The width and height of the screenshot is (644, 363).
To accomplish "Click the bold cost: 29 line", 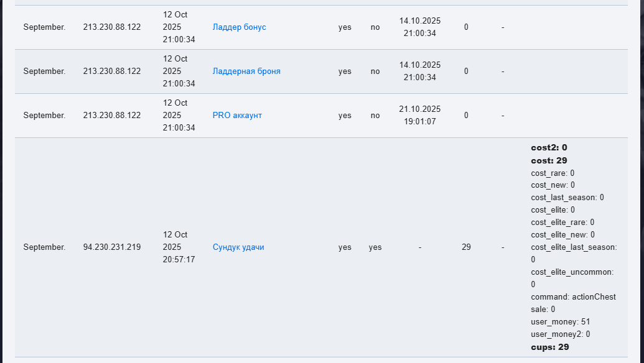I will click(549, 160).
